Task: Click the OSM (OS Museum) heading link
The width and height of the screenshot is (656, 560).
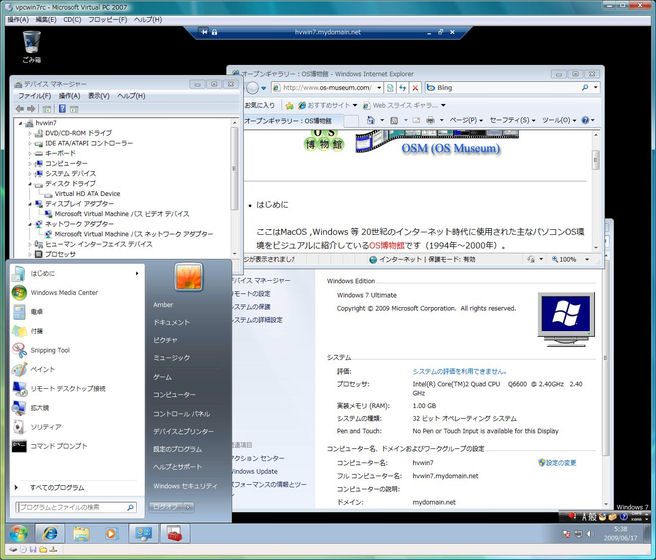Action: pyautogui.click(x=451, y=148)
